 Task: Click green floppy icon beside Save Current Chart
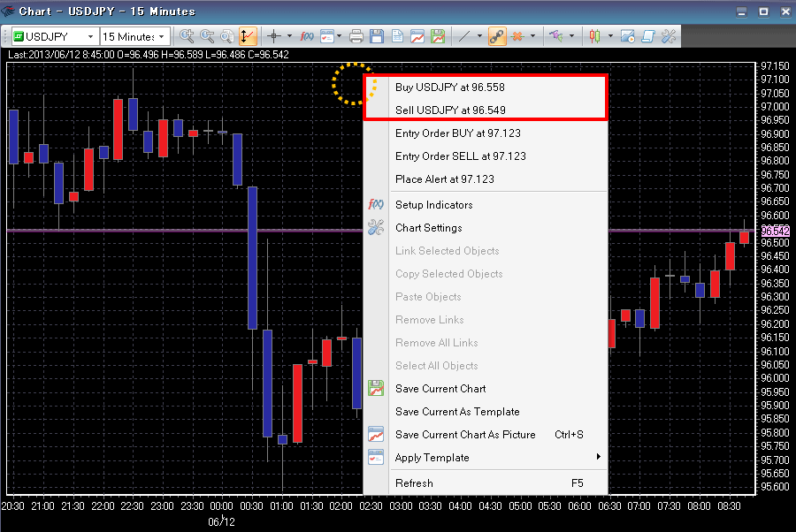(376, 389)
